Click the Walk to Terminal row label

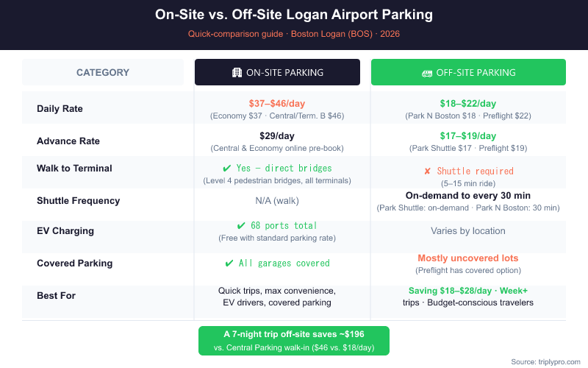74,169
